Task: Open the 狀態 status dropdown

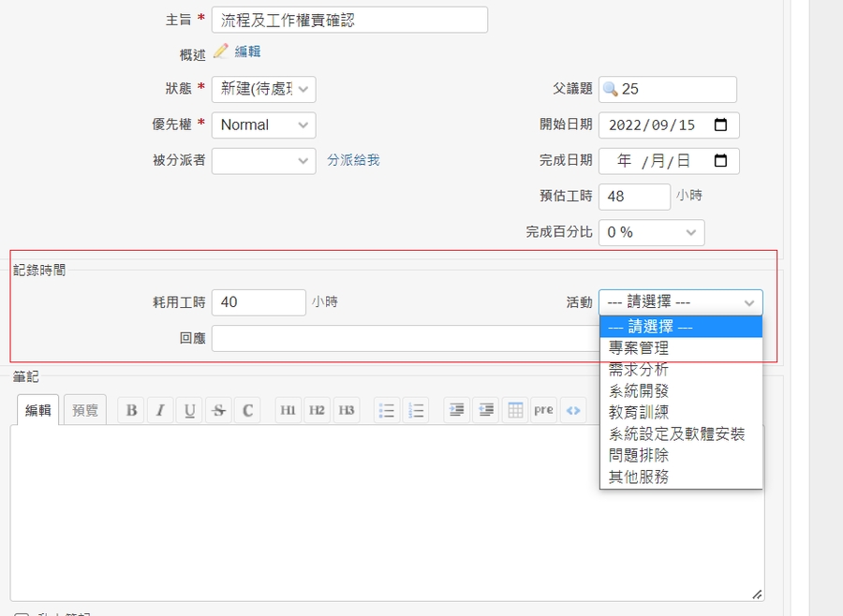Action: 263,89
